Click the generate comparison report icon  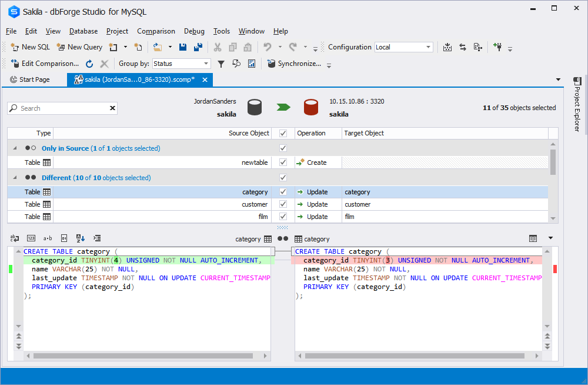click(252, 64)
